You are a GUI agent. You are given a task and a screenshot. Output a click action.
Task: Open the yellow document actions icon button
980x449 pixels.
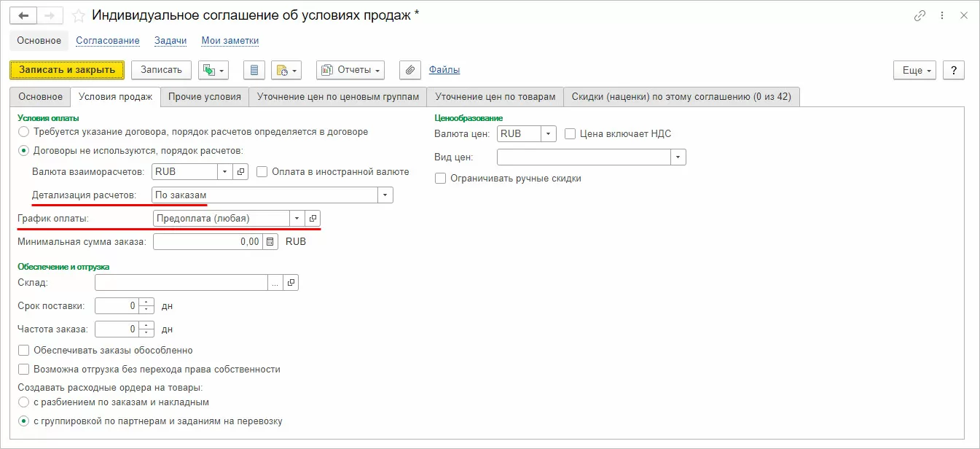[x=286, y=70]
